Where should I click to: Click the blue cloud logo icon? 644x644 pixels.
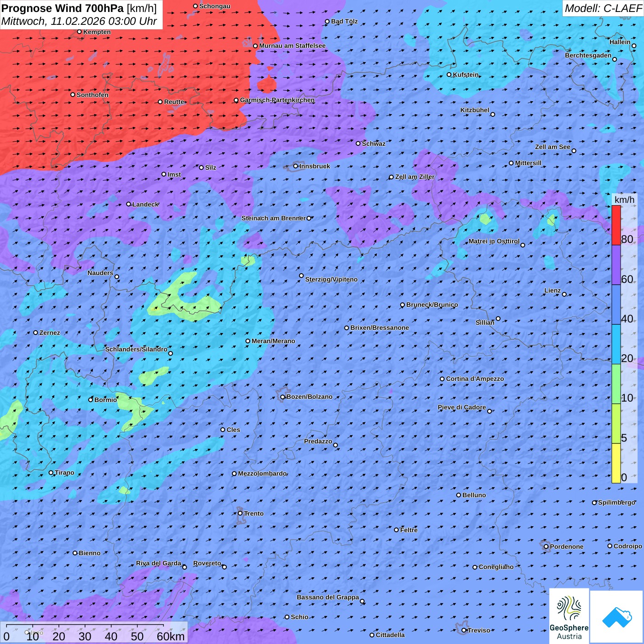click(x=617, y=617)
